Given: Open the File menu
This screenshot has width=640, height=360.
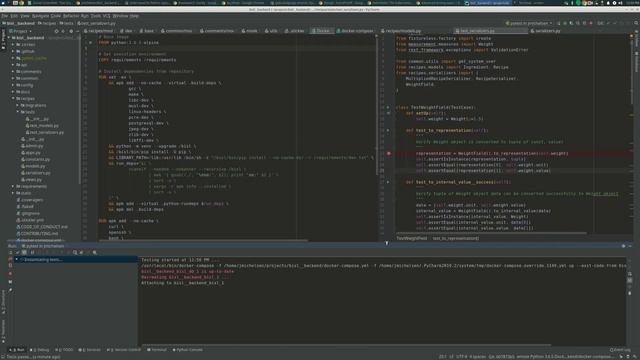Looking at the screenshot, I should pos(4,16).
